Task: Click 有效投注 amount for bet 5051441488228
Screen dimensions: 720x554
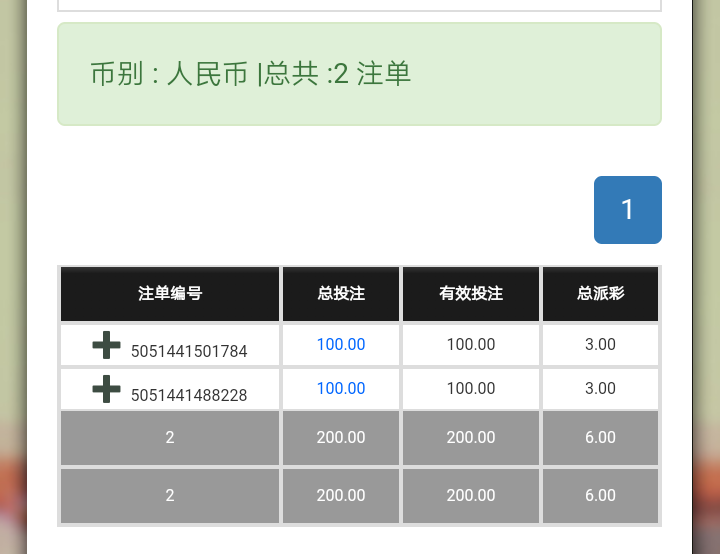Action: [471, 389]
